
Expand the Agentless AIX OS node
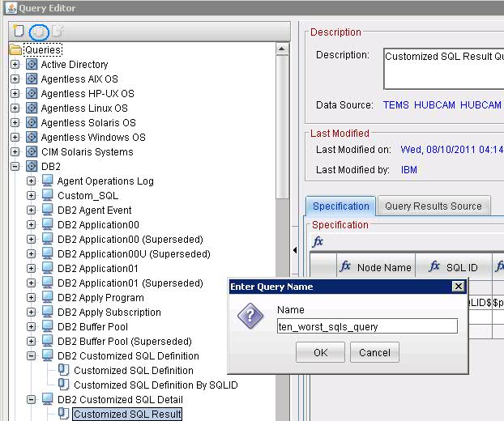coord(15,79)
